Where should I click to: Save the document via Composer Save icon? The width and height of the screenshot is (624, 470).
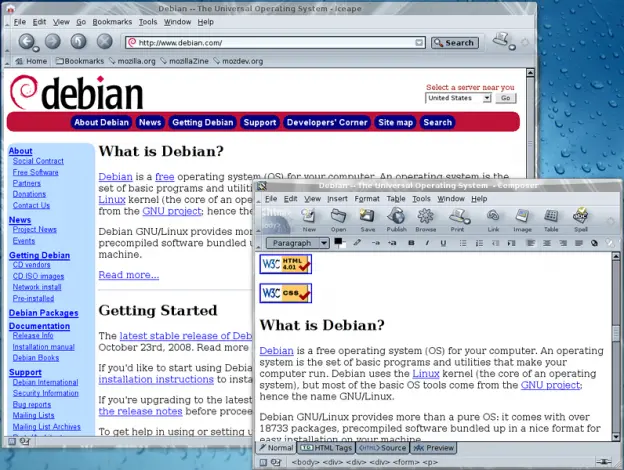(367, 220)
